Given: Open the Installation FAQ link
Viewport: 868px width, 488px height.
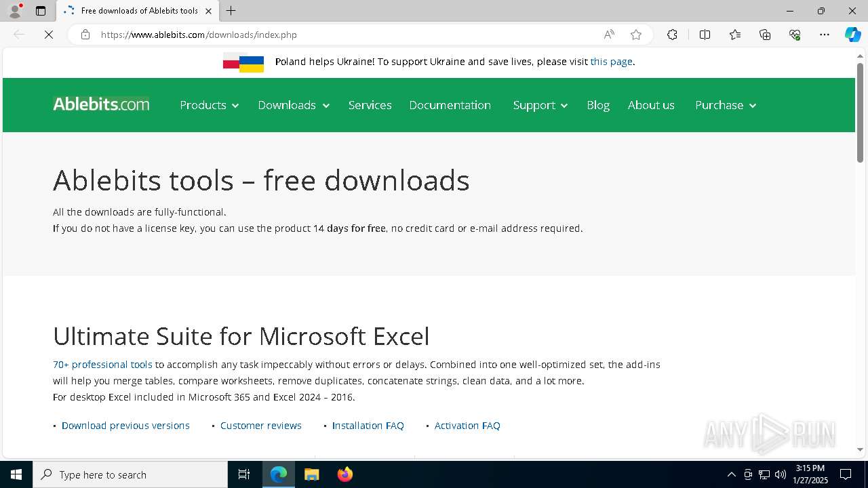Looking at the screenshot, I should (368, 426).
